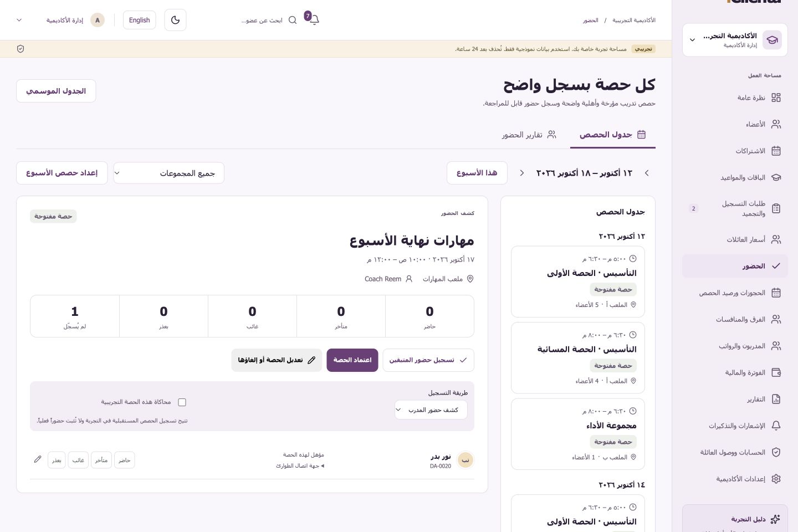Expand جهة اتصال الطوارئ under نور بدر
Screen dimensions: 798x532
(x=300, y=466)
